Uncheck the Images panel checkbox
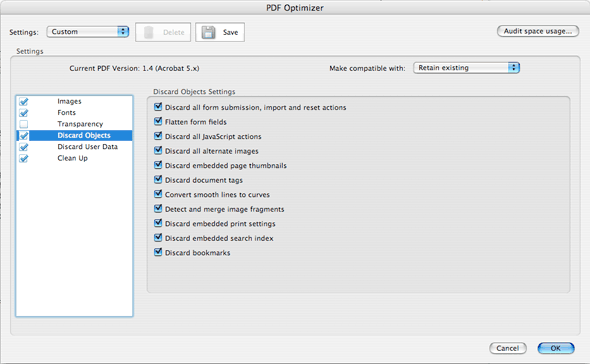Image resolution: width=590 pixels, height=364 pixels. (x=24, y=102)
